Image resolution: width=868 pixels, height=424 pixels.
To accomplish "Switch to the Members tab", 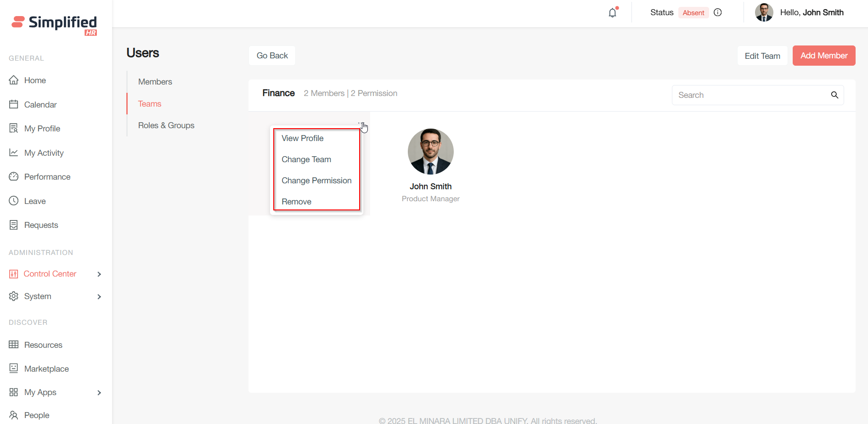I will pyautogui.click(x=155, y=82).
